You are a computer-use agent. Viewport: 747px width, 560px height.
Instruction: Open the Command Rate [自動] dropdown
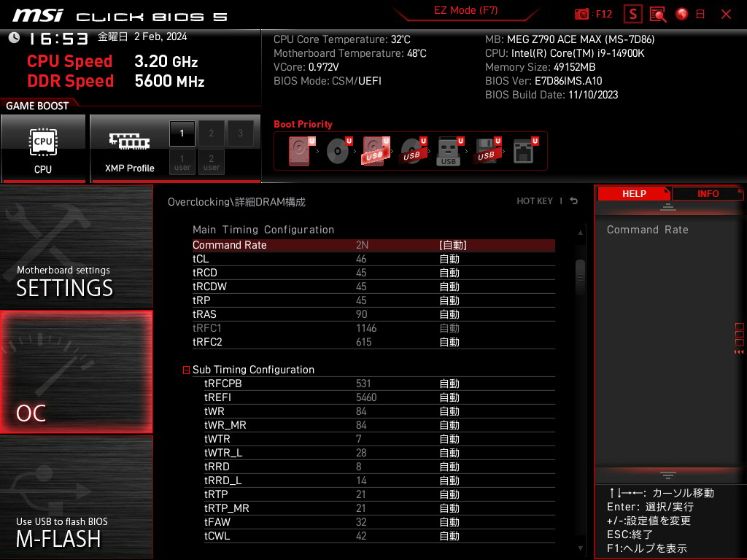452,245
